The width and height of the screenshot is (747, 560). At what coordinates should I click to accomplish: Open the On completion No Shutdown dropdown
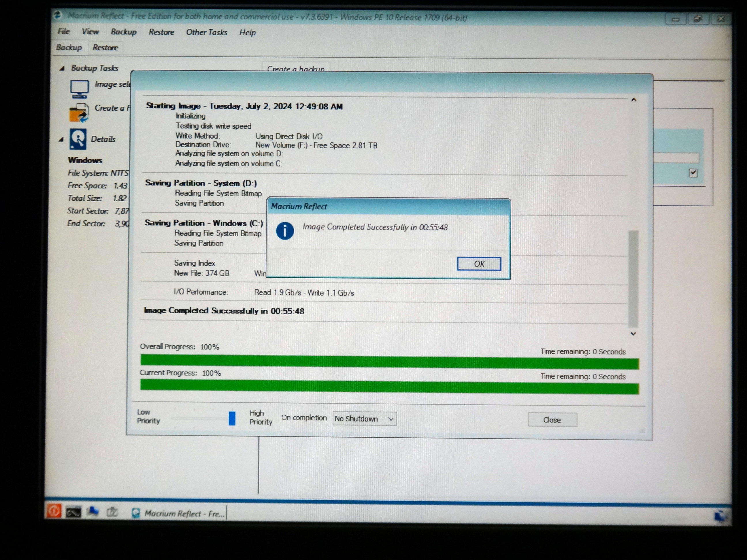click(364, 419)
